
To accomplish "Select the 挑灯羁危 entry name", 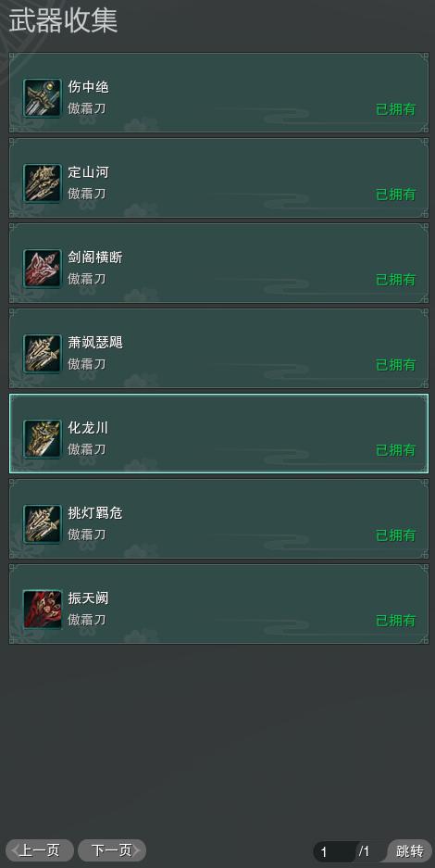I will (95, 514).
